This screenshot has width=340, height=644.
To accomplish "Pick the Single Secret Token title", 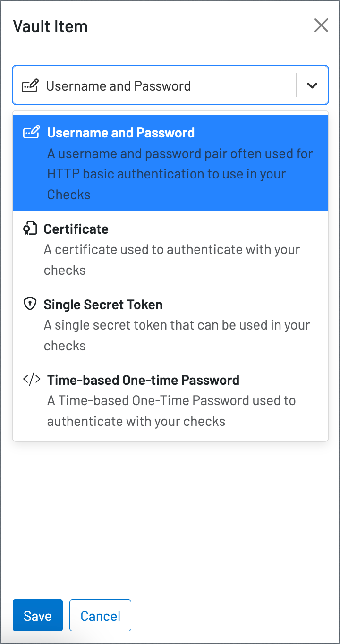I will click(103, 305).
